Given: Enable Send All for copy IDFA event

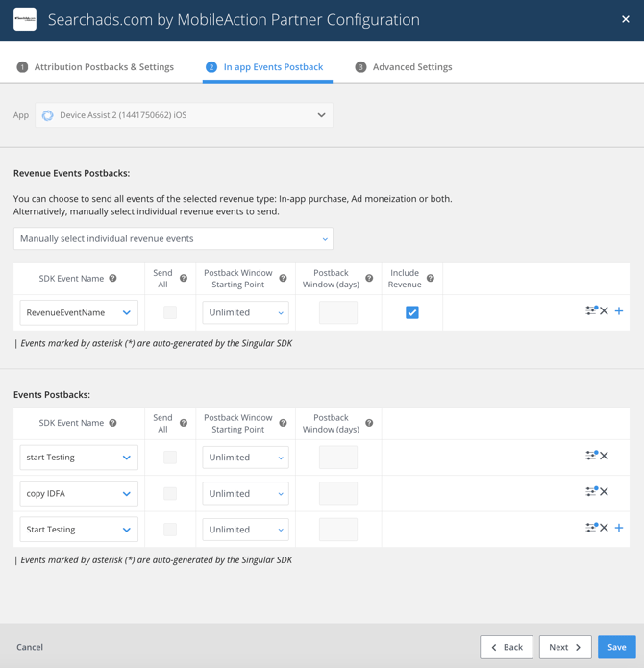Looking at the screenshot, I should coord(170,494).
